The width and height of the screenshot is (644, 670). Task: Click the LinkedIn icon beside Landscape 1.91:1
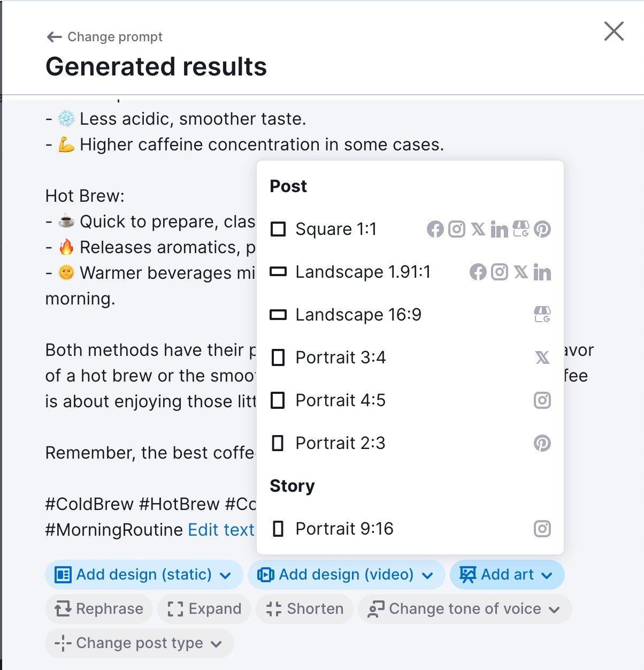543,272
